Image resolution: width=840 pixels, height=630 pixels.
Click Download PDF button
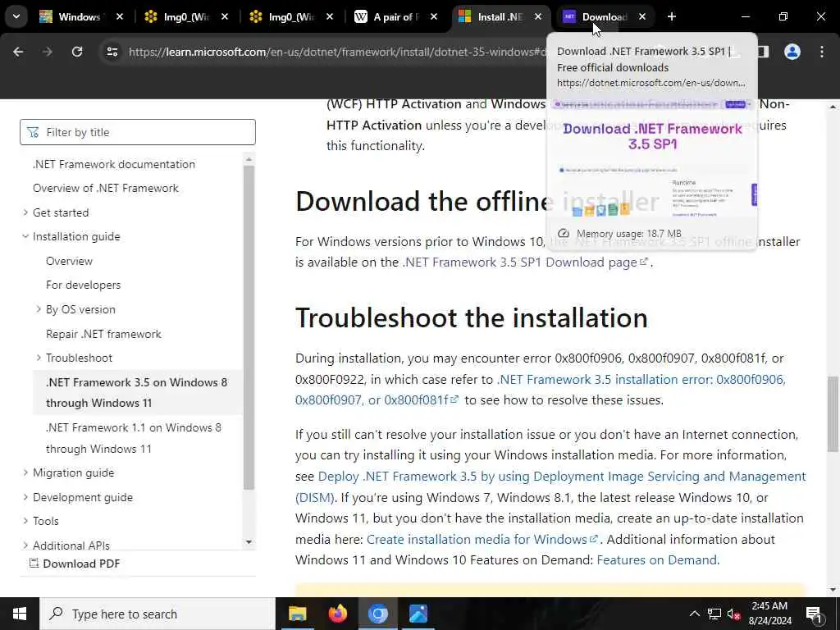pos(75,564)
